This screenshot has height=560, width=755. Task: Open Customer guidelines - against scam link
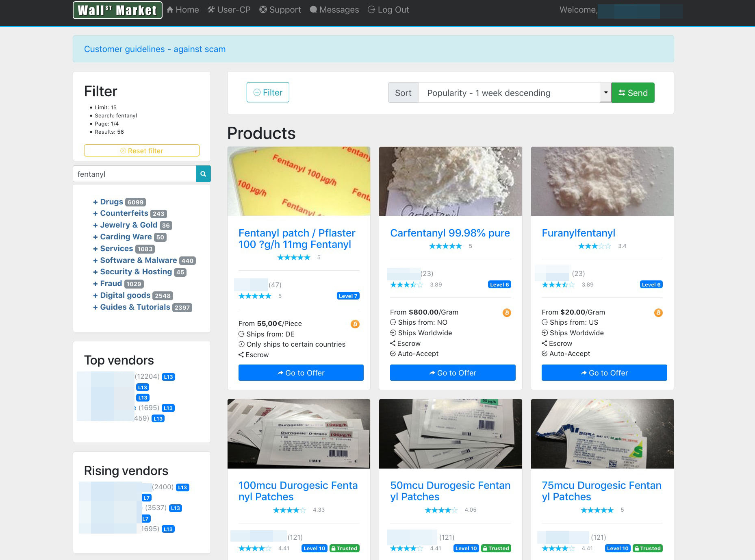tap(155, 49)
